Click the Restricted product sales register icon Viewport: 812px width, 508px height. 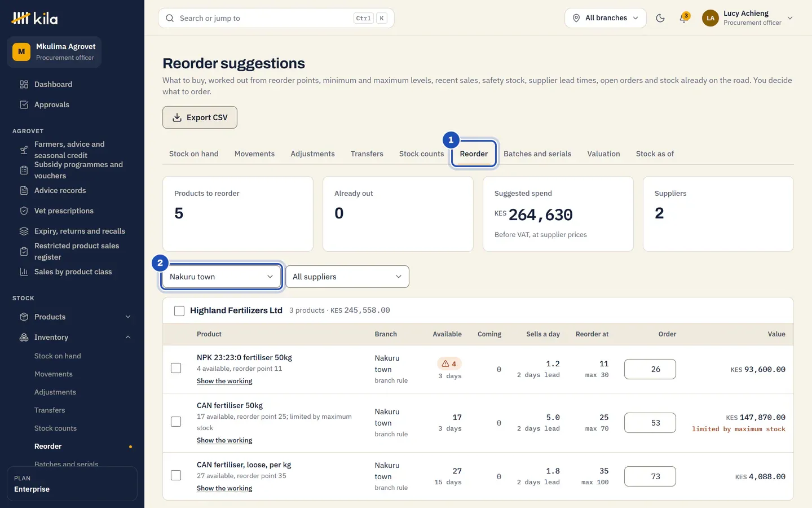24,252
